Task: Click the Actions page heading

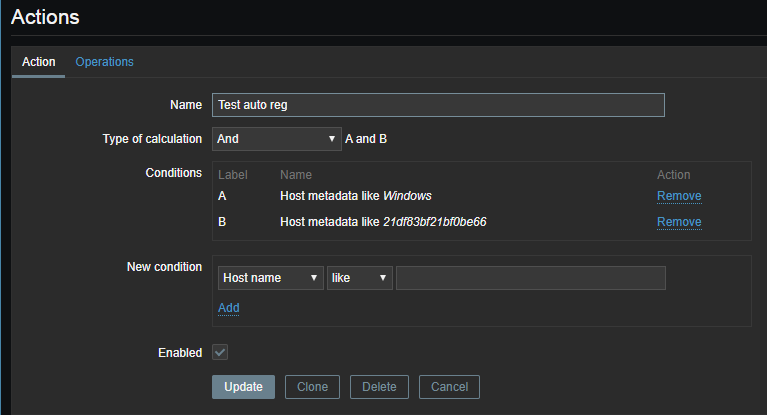Action: (x=45, y=17)
